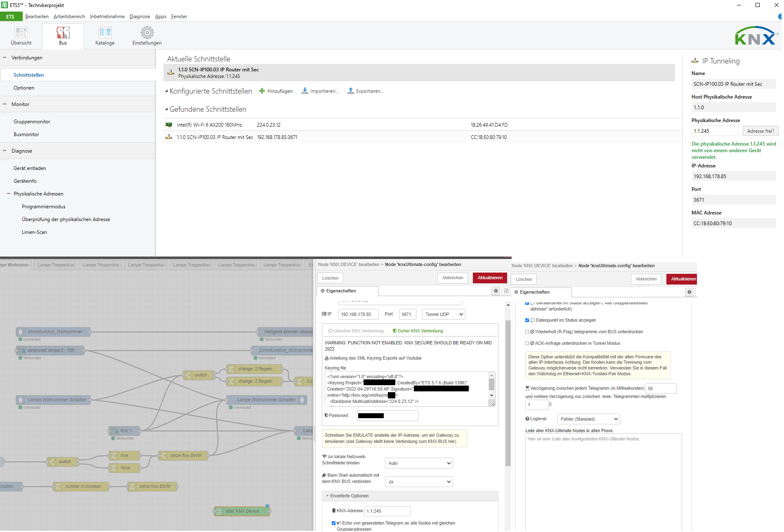Open the Netzwerk-Schnittstelle Auto dropdown

tap(419, 463)
